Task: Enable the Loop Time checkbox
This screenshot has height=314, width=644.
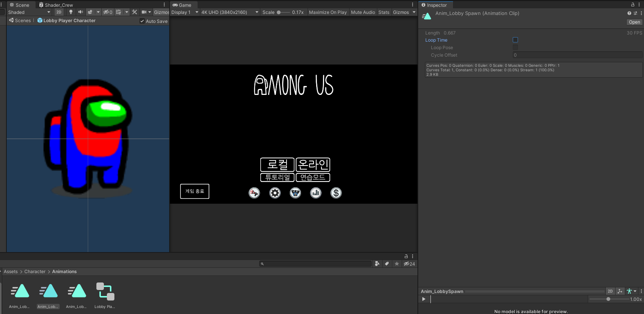Action: tap(515, 40)
